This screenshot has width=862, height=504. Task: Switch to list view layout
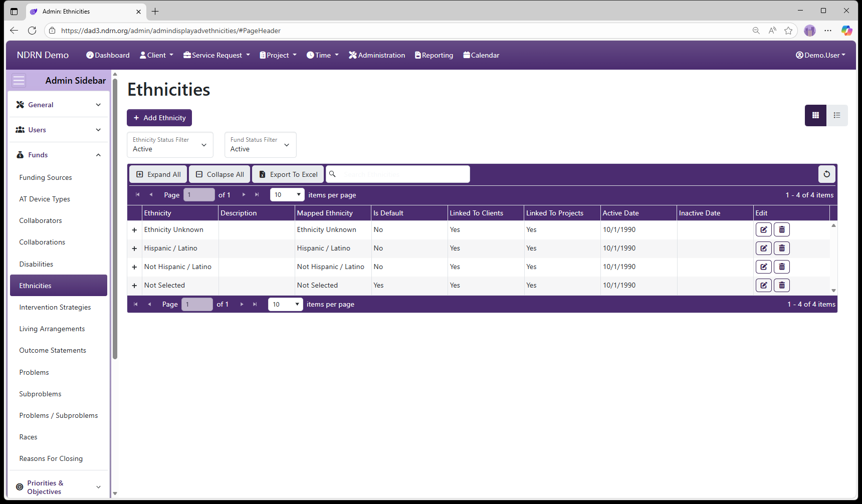pos(837,115)
